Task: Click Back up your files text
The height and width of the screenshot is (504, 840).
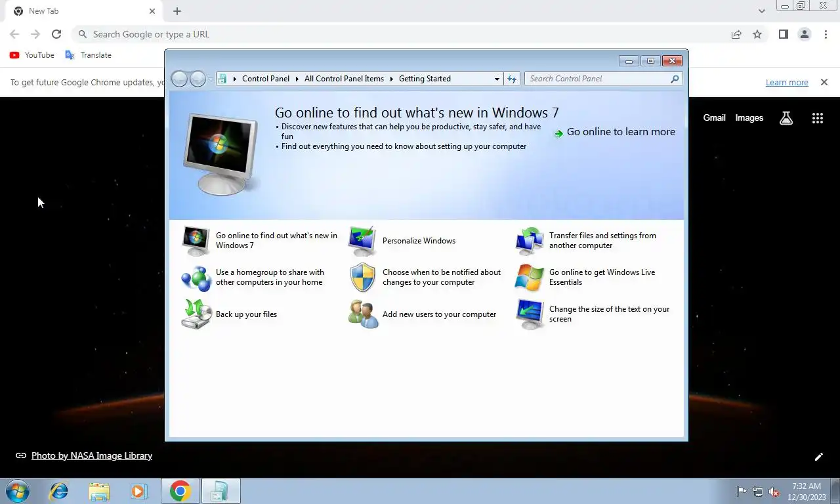Action: click(x=246, y=314)
